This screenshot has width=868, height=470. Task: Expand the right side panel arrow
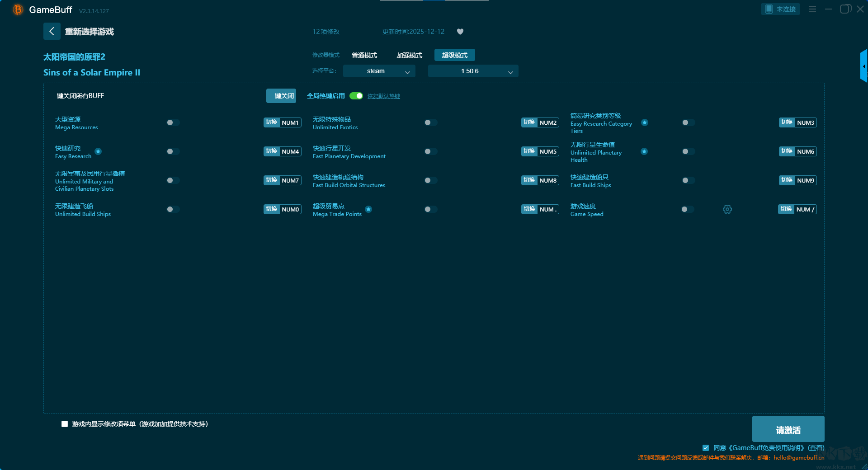[x=863, y=66]
